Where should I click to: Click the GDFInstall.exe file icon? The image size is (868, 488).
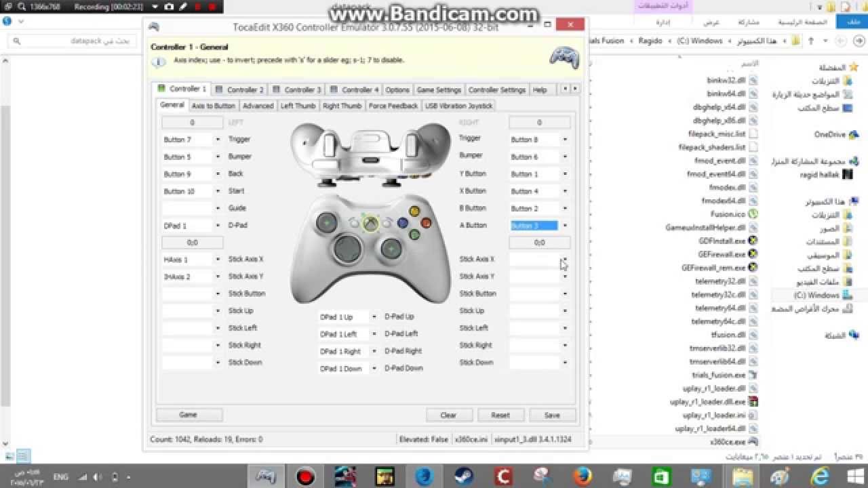tap(753, 241)
